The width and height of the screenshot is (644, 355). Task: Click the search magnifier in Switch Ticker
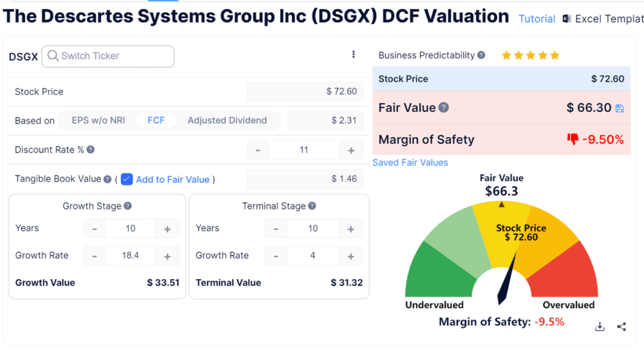53,56
